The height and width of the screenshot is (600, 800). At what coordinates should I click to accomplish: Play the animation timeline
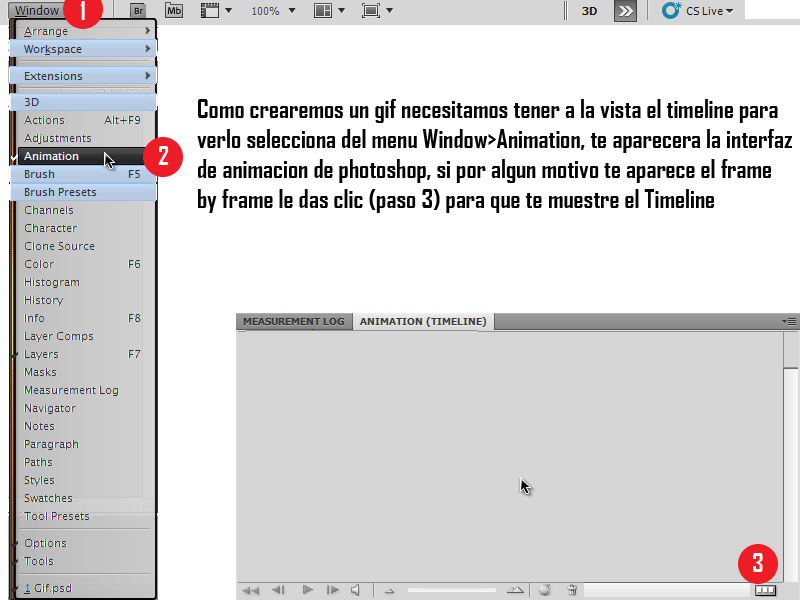click(307, 590)
